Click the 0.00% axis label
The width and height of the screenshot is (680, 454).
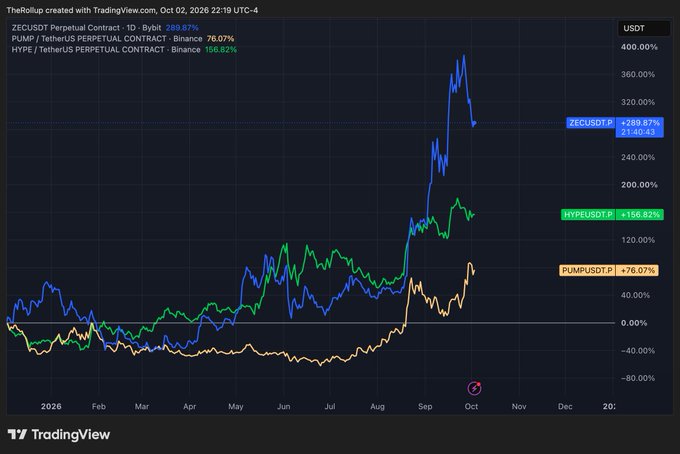634,323
